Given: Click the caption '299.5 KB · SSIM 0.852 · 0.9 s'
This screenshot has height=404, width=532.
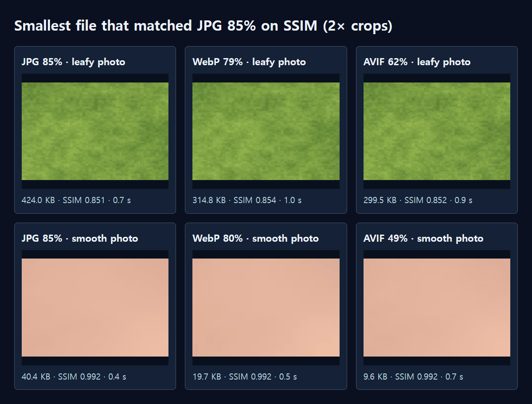Looking at the screenshot, I should point(418,200).
